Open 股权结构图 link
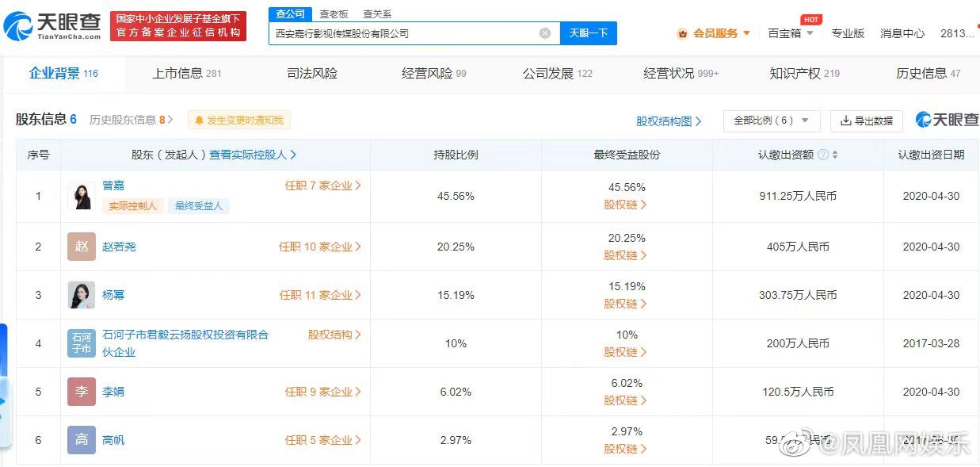This screenshot has width=980, height=467. coord(669,121)
